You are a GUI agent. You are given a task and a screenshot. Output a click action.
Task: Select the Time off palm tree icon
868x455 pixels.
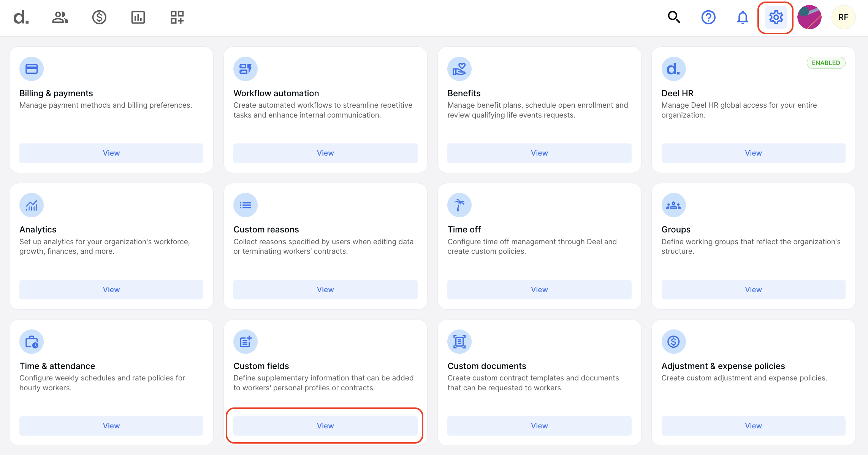(459, 205)
